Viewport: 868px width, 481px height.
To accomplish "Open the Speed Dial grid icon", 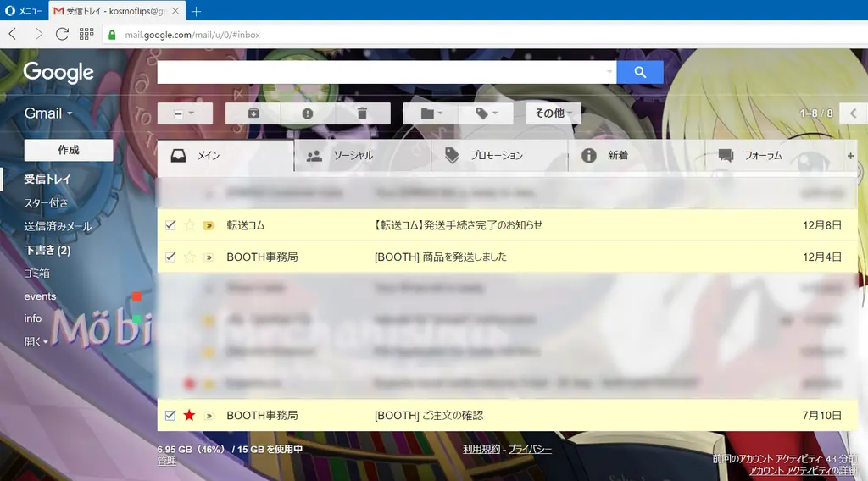I will [x=86, y=34].
